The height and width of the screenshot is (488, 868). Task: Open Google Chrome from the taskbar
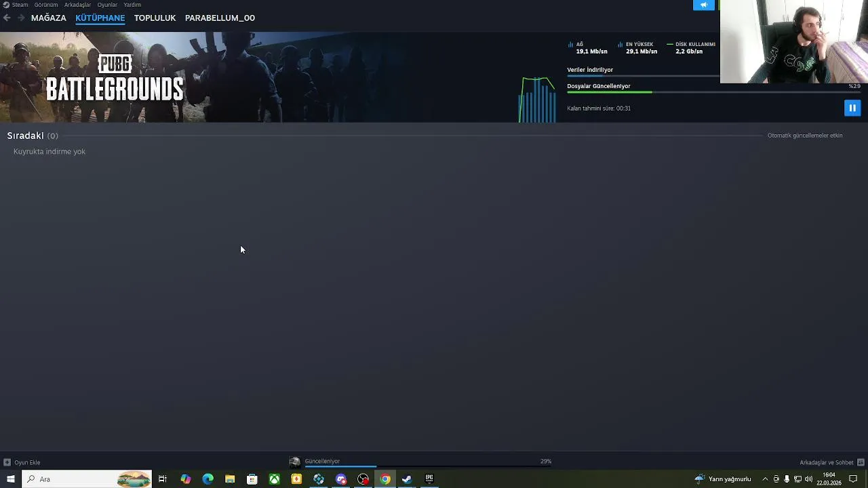(385, 479)
